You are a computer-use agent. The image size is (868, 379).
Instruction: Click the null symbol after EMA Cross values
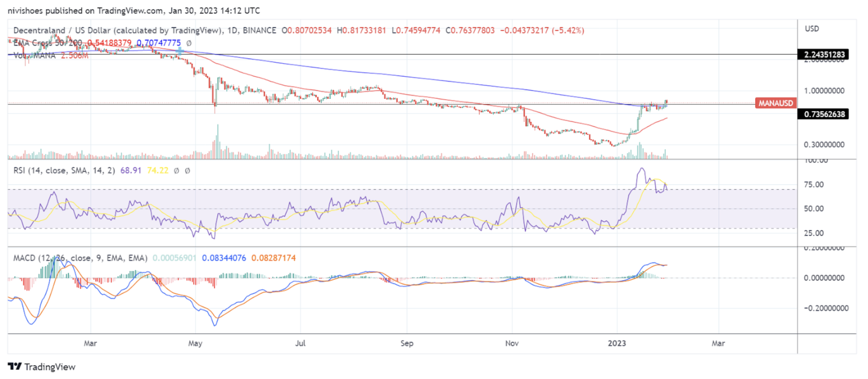(x=189, y=43)
